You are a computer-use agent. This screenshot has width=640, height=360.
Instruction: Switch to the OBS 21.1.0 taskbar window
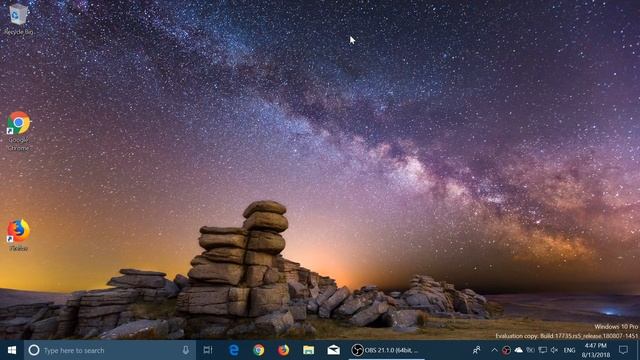point(386,350)
